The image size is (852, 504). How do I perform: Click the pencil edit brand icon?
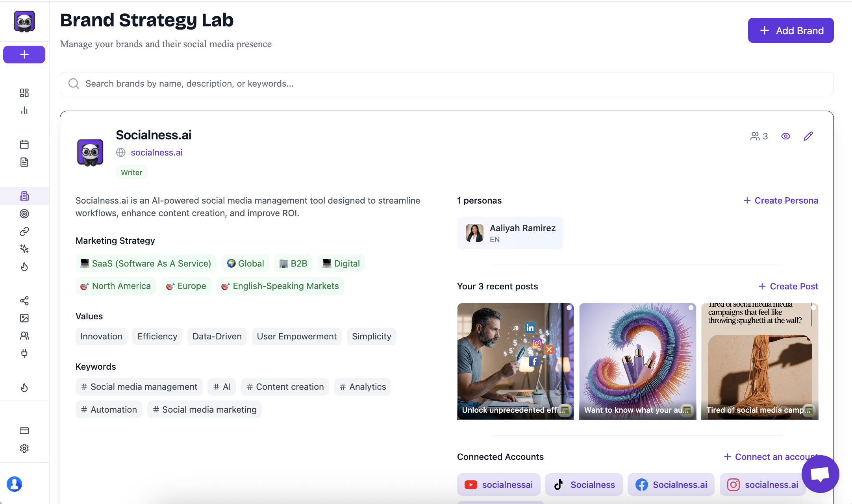[x=808, y=136]
